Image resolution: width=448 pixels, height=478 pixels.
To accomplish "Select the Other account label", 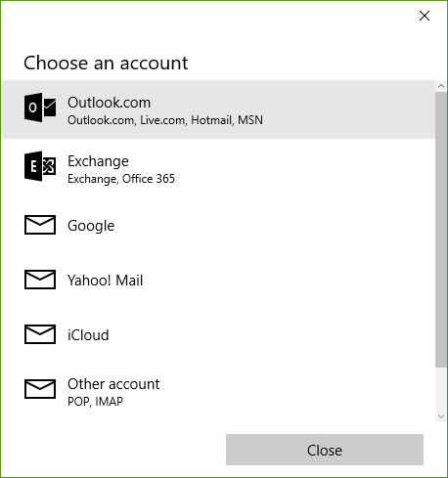I will point(113,384).
